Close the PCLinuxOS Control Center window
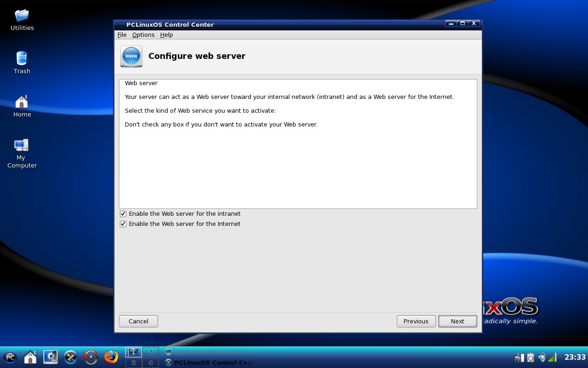 (474, 23)
